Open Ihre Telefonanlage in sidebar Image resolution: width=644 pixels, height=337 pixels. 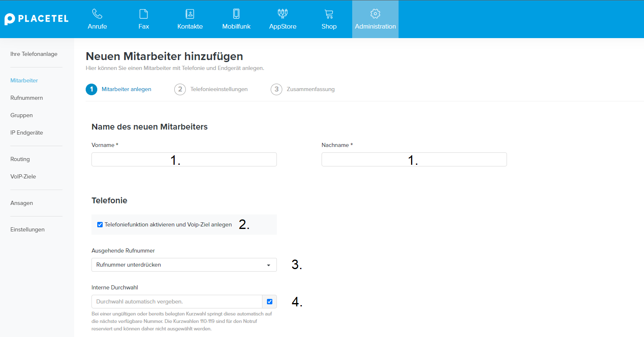(34, 54)
